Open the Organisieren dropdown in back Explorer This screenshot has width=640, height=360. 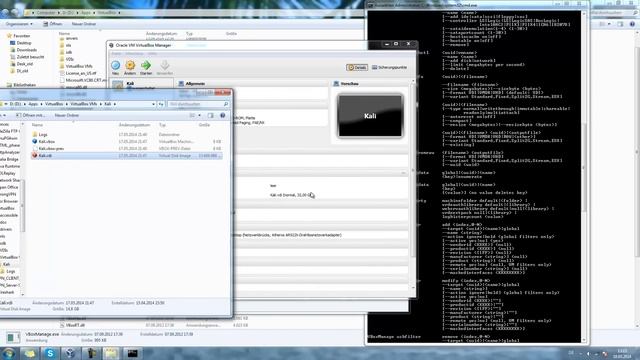(x=19, y=24)
